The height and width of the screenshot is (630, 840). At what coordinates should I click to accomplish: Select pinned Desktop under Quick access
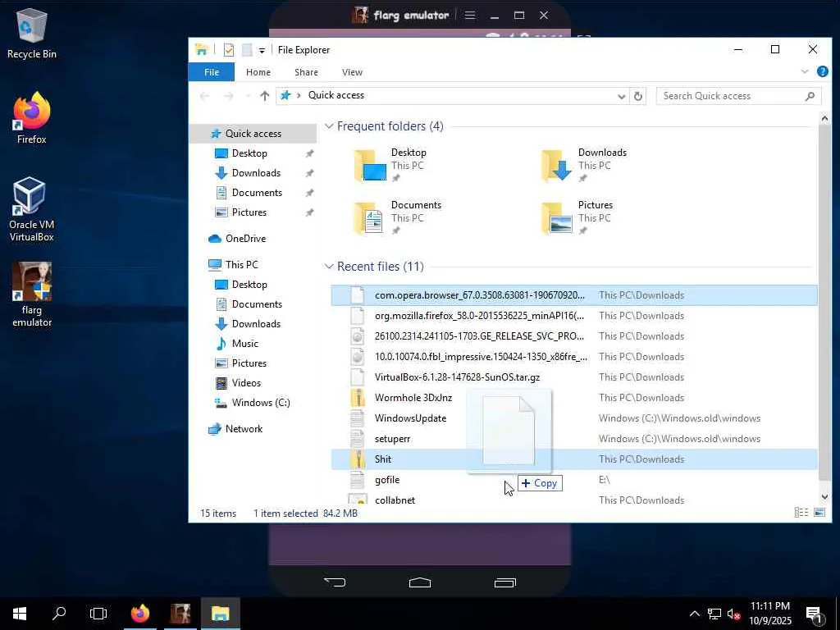click(x=249, y=153)
